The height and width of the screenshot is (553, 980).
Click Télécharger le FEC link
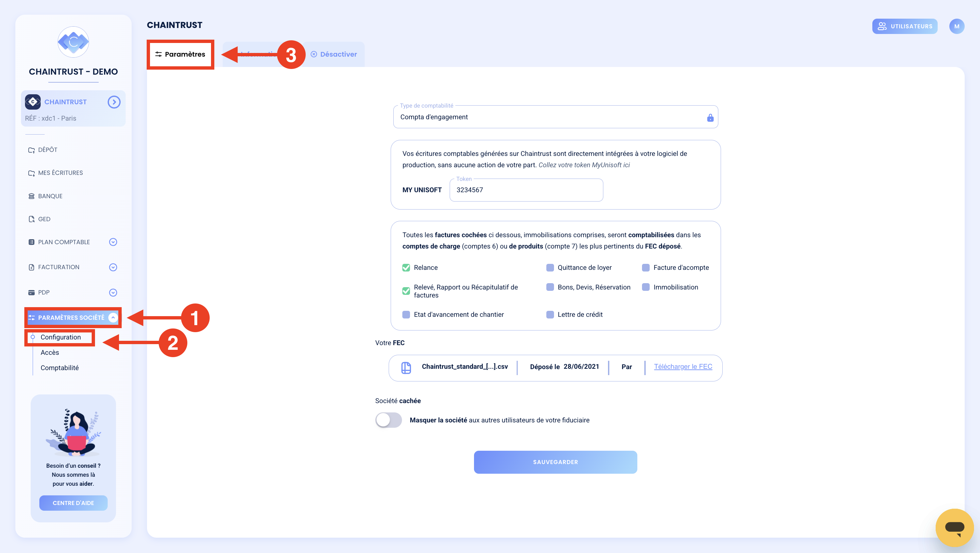(683, 367)
